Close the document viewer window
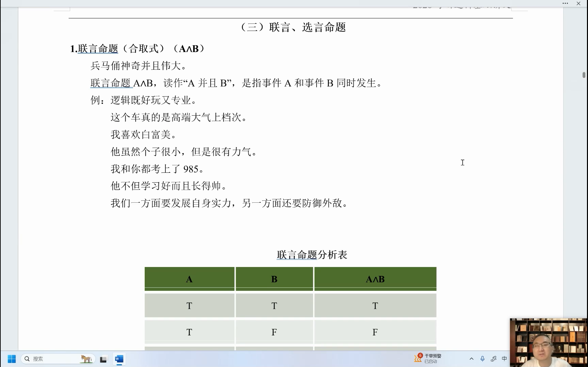Screen dimensions: 588x367 (578, 3)
